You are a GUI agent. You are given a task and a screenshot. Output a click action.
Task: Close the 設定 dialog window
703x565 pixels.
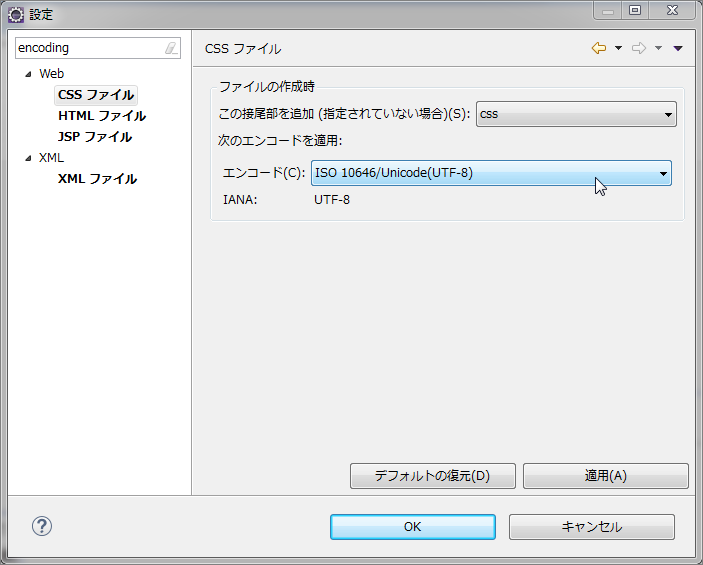pyautogui.click(x=672, y=11)
